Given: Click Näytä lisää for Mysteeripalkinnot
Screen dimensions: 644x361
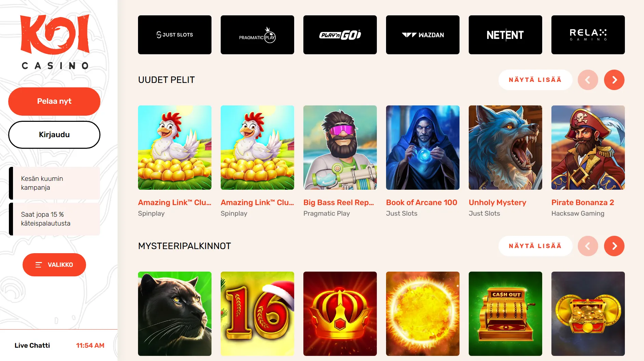Looking at the screenshot, I should (x=535, y=246).
